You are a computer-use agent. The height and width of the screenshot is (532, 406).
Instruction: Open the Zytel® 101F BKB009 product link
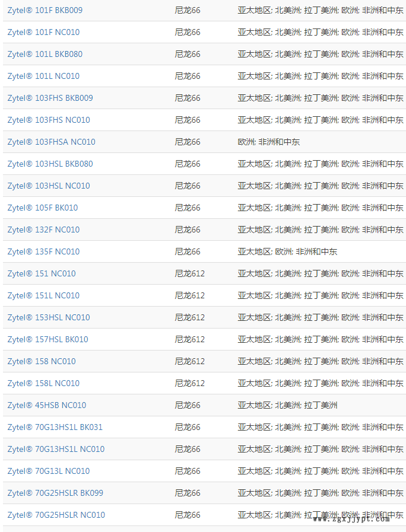45,10
